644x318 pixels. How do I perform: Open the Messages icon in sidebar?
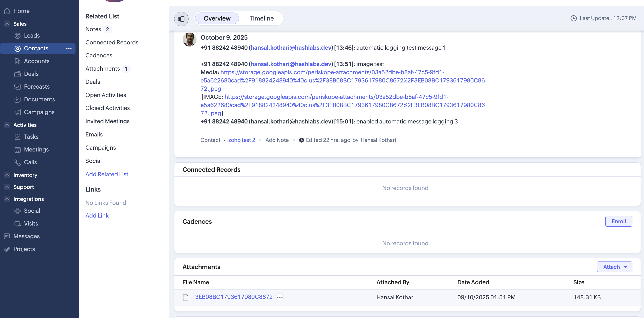coord(7,236)
